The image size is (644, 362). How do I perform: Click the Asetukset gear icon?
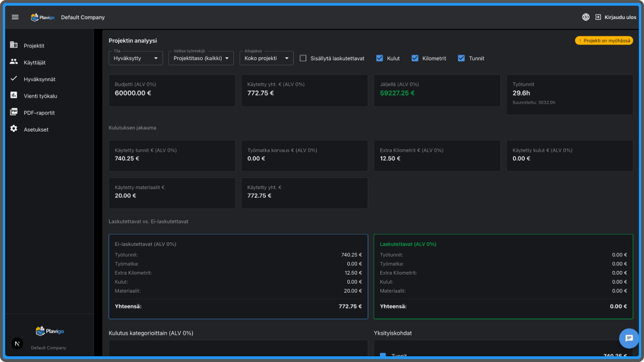[x=14, y=129]
